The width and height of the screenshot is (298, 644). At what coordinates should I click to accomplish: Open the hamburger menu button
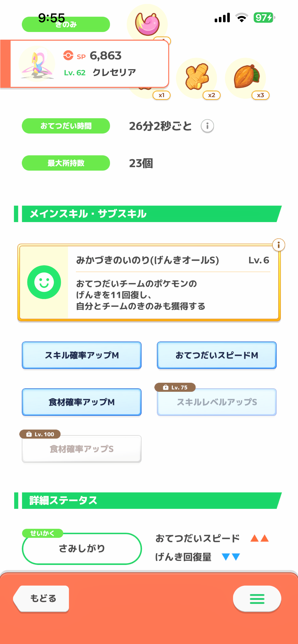[257, 599]
